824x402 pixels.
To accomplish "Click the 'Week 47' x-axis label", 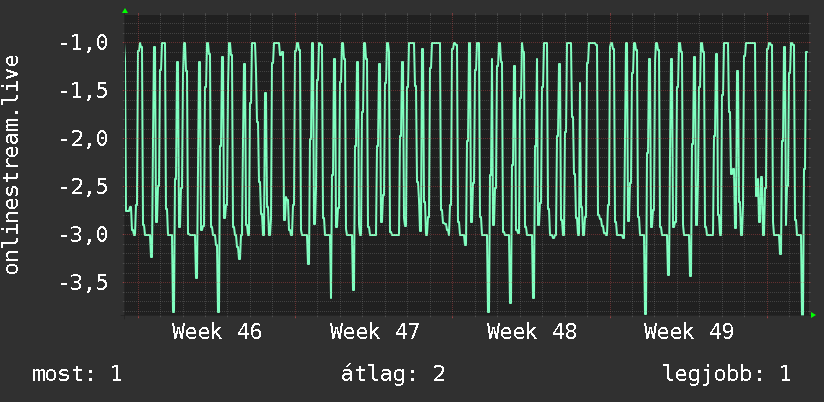I will [x=375, y=332].
